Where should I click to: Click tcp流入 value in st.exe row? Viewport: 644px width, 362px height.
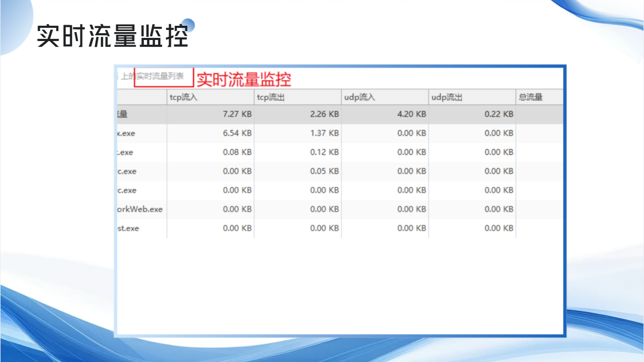[237, 228]
